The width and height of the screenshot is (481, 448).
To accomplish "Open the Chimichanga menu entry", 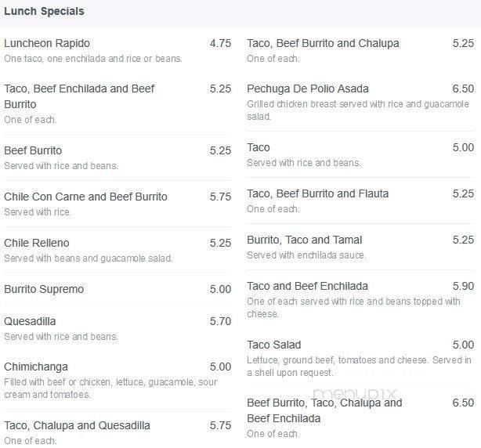I will click(x=36, y=367).
